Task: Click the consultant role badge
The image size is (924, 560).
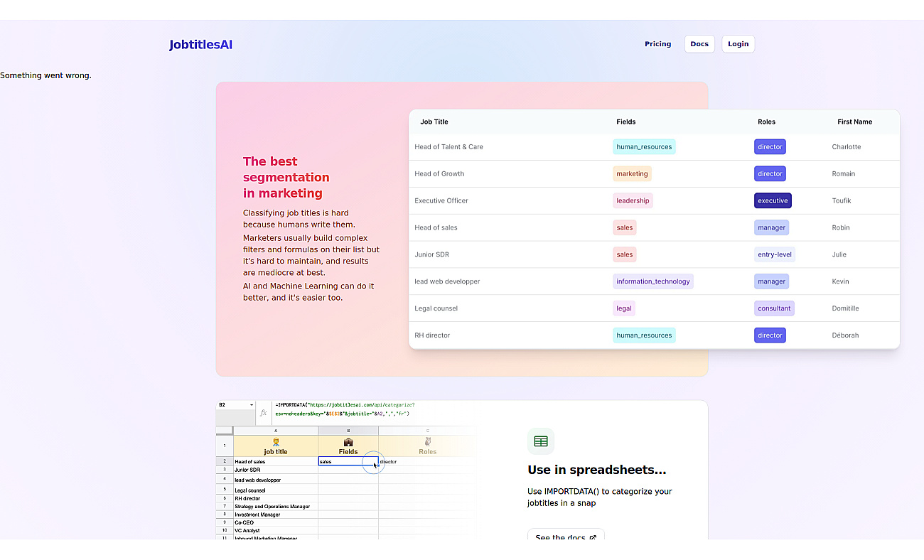Action: point(774,309)
